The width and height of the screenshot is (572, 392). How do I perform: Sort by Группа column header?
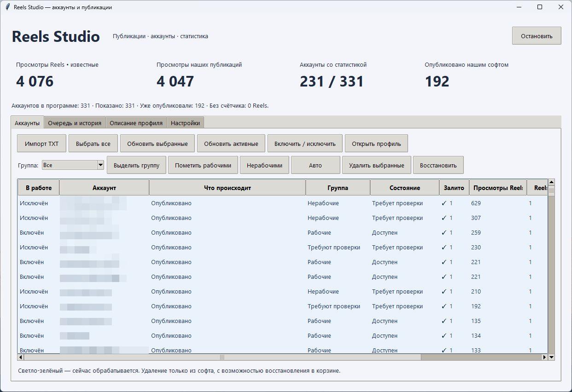pos(338,188)
